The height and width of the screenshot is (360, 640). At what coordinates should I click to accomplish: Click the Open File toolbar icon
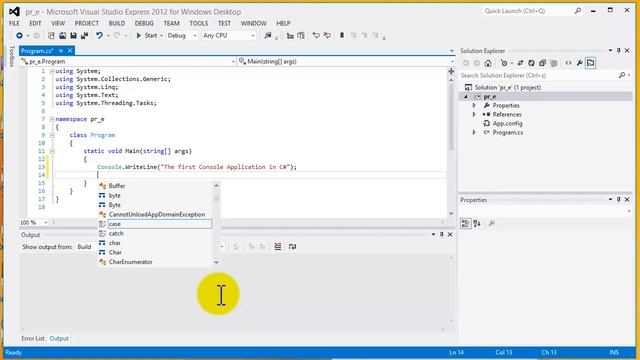coord(62,36)
